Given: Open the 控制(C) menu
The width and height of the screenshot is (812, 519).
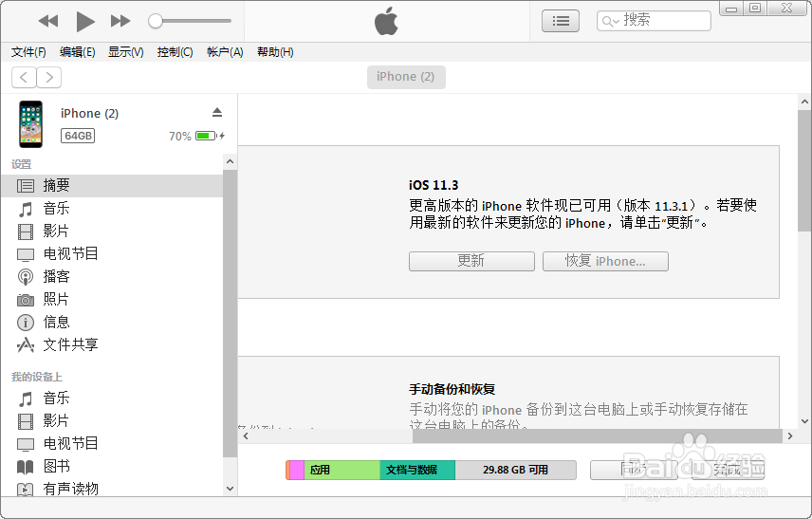Looking at the screenshot, I should pos(175,52).
